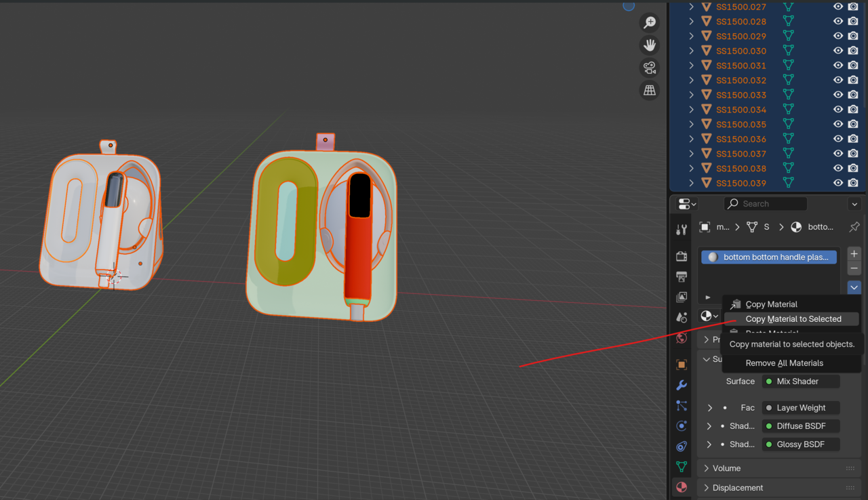This screenshot has width=868, height=500.
Task: Hide SS1500.030 in the viewport
Action: tap(838, 51)
